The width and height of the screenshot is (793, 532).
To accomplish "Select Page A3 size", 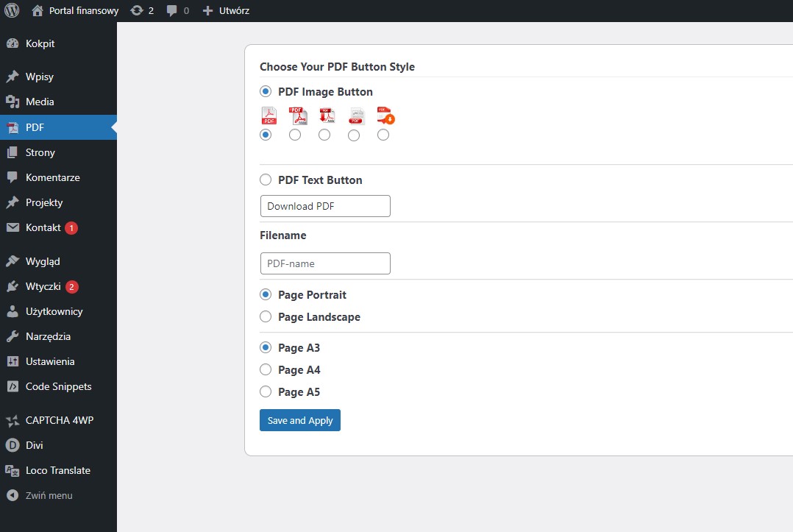I will [x=266, y=347].
